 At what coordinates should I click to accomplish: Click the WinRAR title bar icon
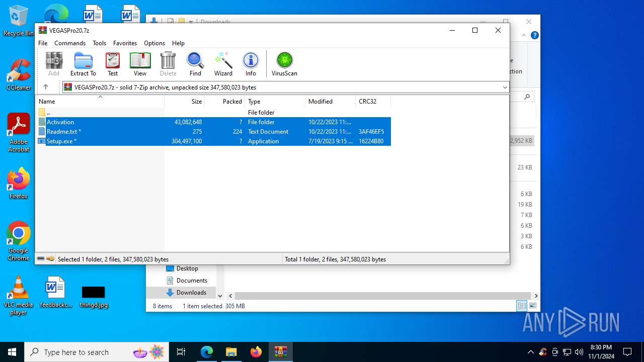coord(43,30)
